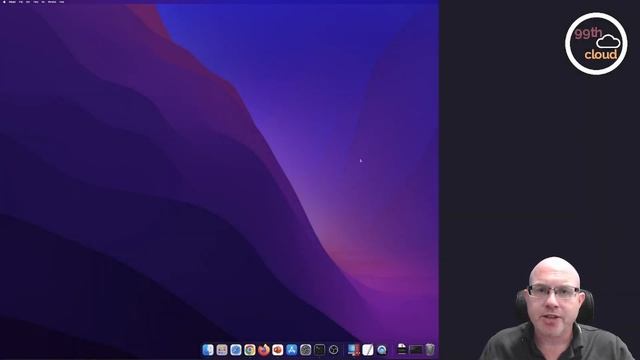This screenshot has height=360, width=640.
Task: Open the File menu
Action: pos(21,2)
